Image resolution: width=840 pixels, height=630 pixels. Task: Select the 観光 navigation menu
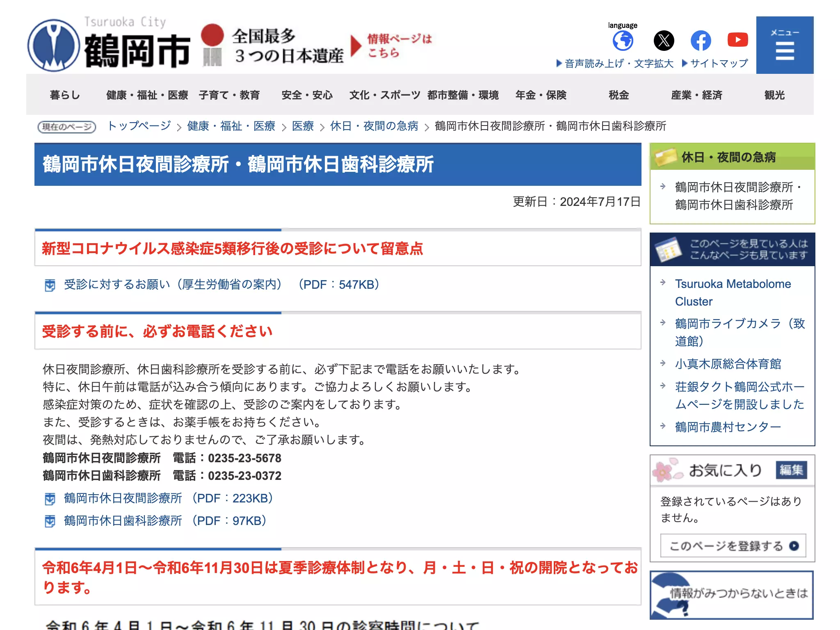pyautogui.click(x=774, y=95)
